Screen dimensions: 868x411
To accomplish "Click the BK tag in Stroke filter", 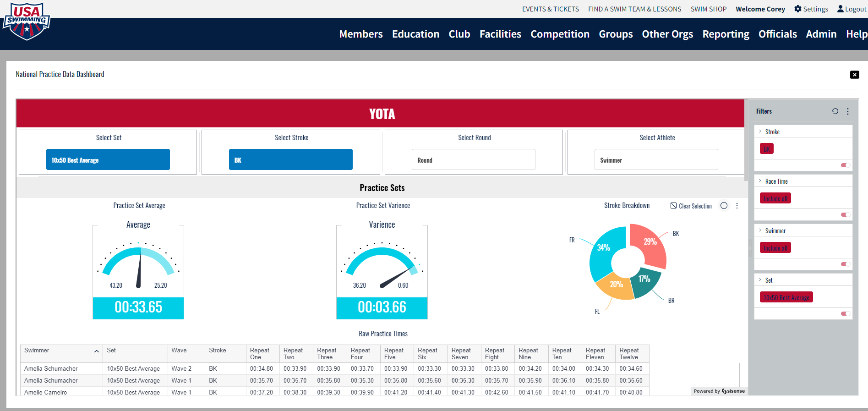I will (767, 149).
